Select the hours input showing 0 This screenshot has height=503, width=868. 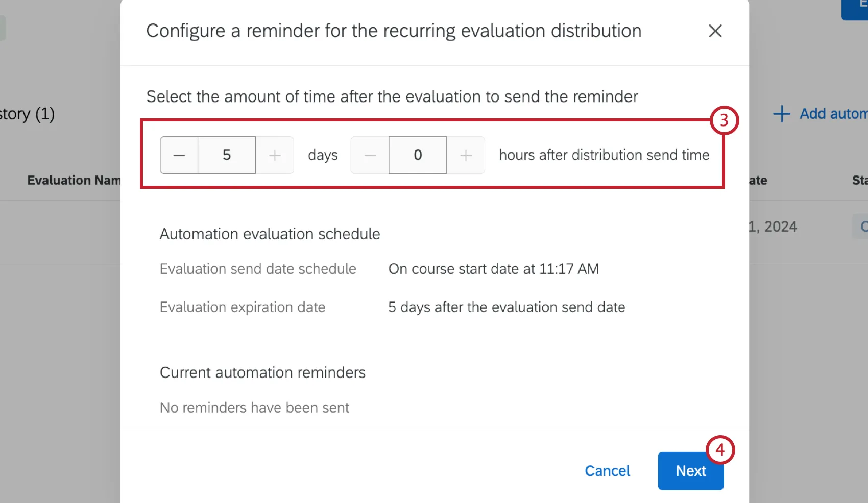[x=417, y=155]
